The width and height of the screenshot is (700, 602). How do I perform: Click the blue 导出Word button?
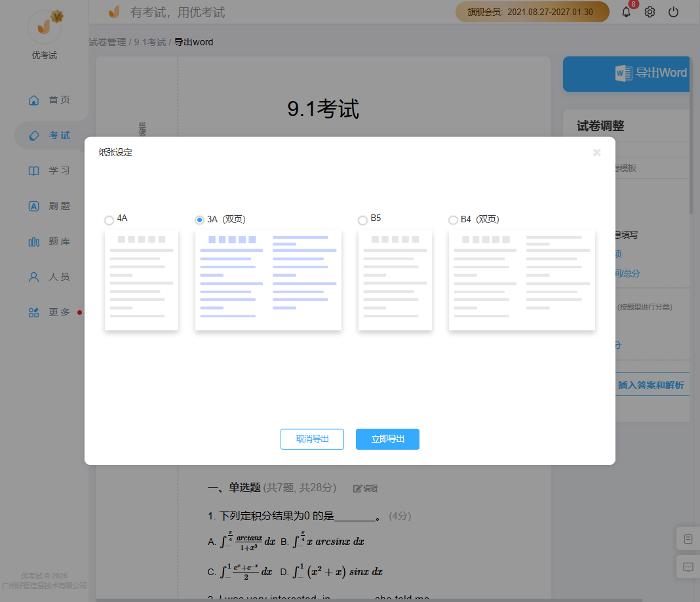point(649,73)
